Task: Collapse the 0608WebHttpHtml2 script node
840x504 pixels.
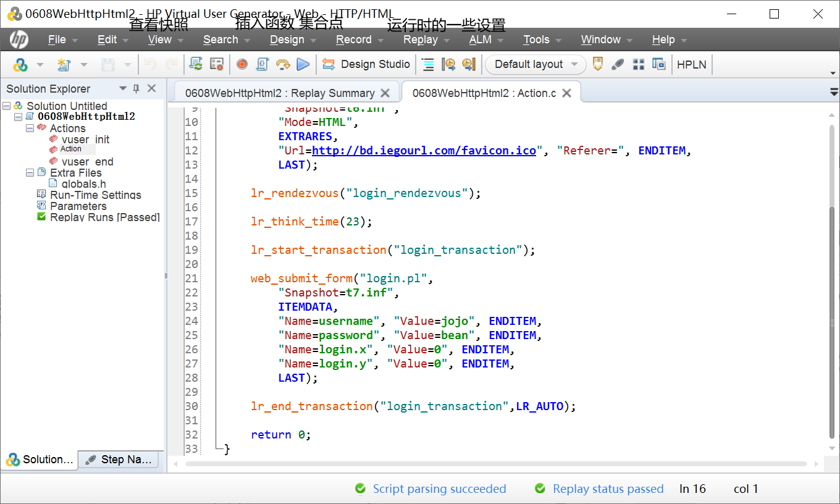Action: click(18, 117)
